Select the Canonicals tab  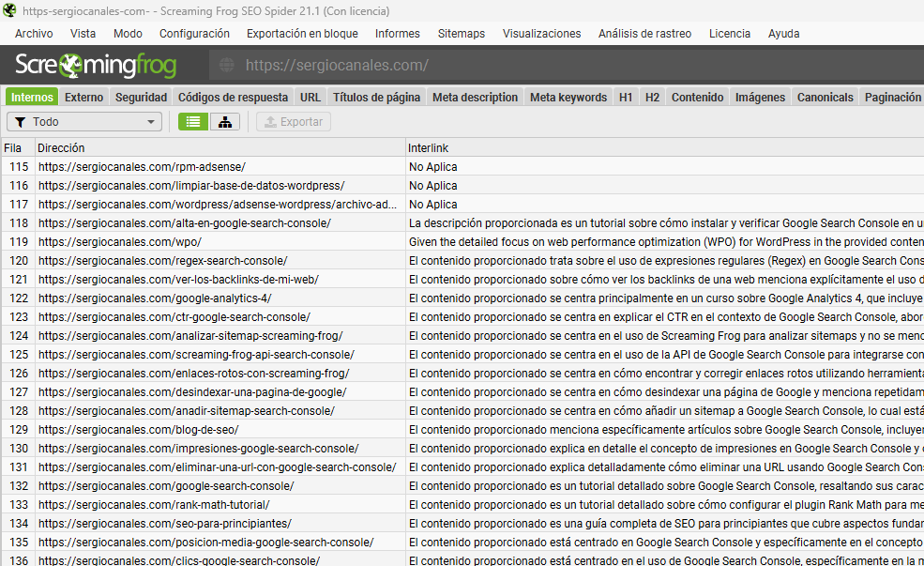tap(825, 98)
